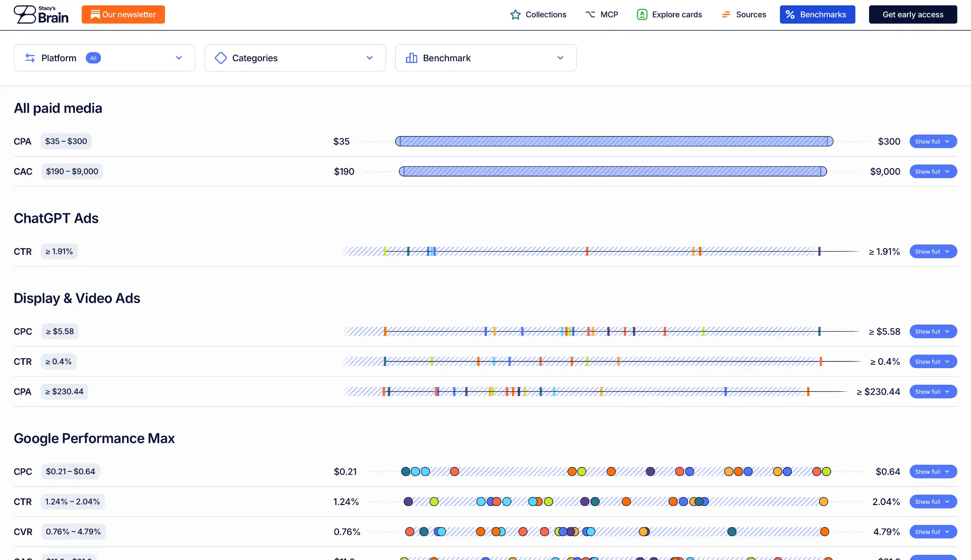Click the $35 – $300 value chip
Viewport: 971px width, 560px height.
coord(66,141)
